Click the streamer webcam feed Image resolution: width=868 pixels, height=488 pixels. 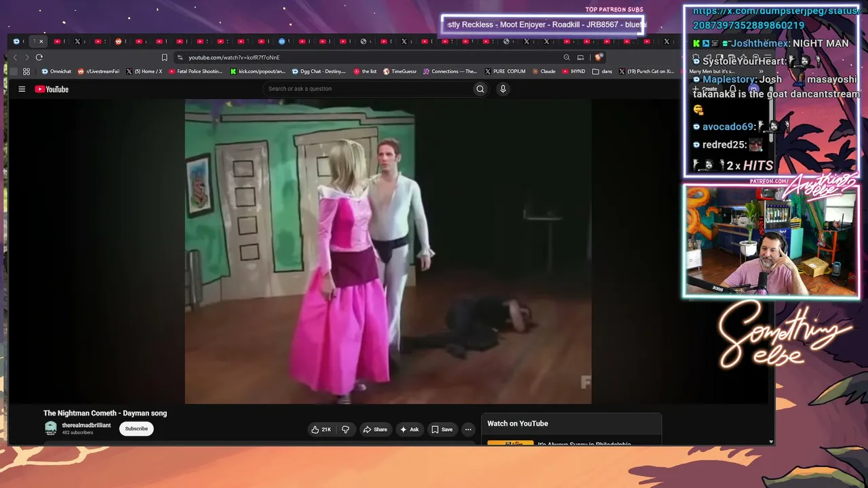click(771, 241)
